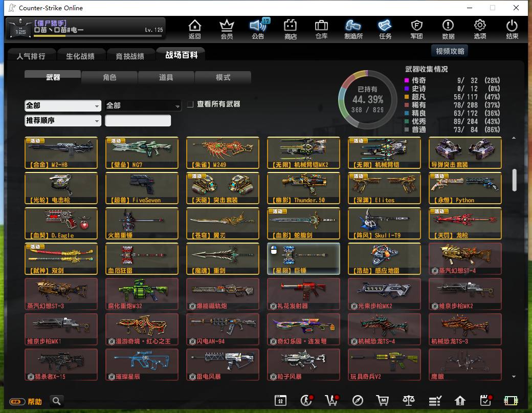Viewport: 532px width, 413px height.
Task: Click the 视频攻略 button
Action: (450, 51)
